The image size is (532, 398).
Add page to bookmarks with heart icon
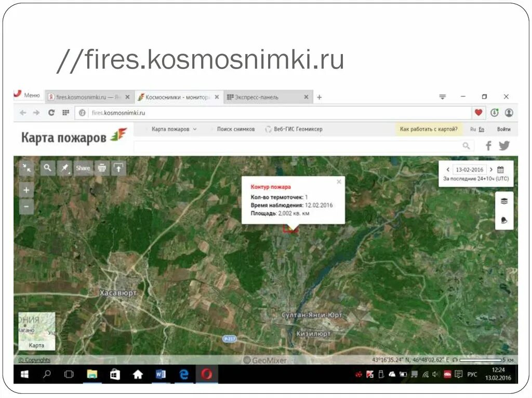point(478,113)
